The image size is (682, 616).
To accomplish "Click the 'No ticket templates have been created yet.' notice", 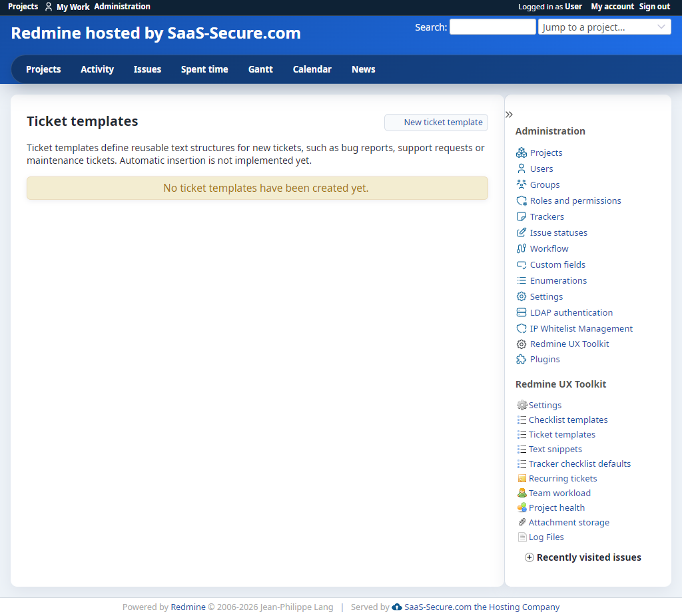I will click(x=257, y=188).
